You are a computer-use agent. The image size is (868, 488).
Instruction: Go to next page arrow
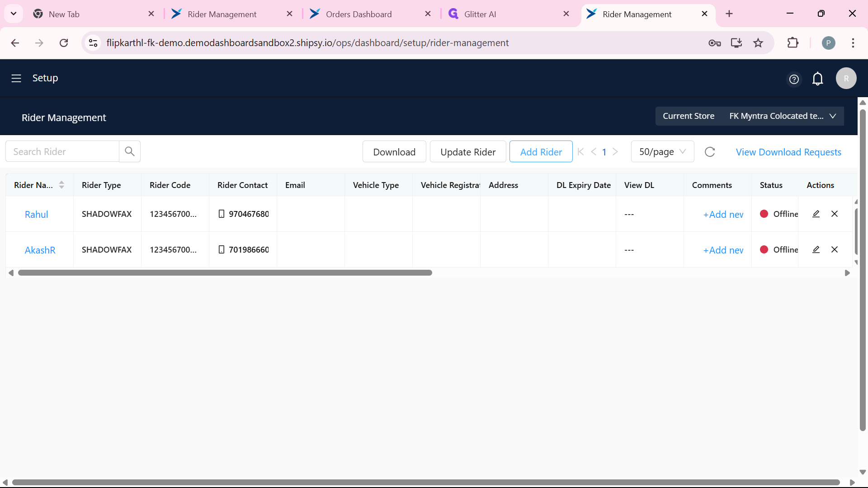point(615,152)
